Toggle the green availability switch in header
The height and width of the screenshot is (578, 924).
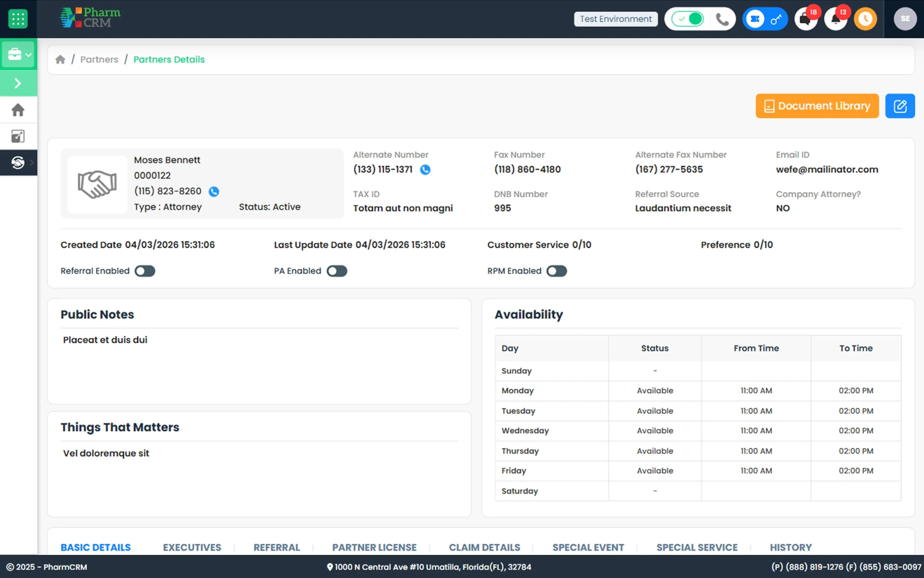click(688, 19)
